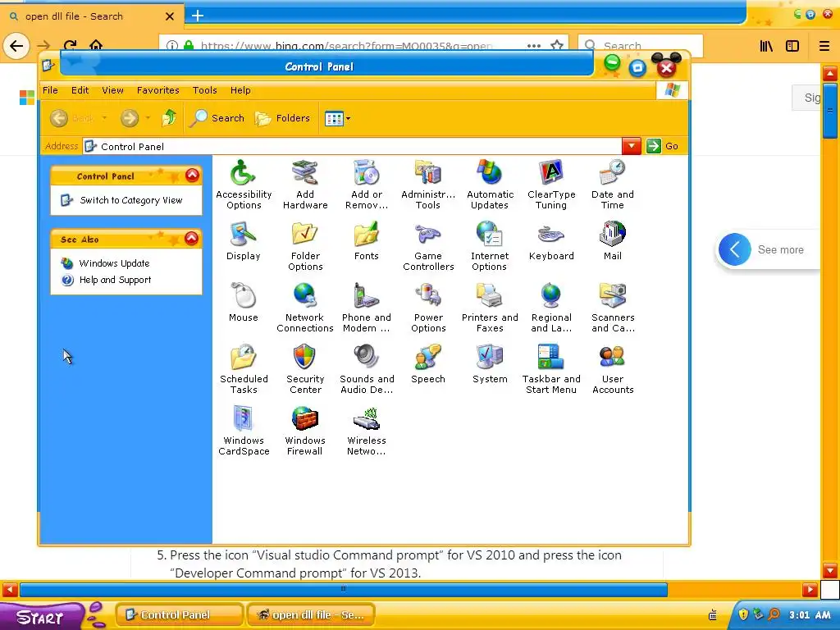Click browser horizontal scrollbar thumb
The height and width of the screenshot is (630, 840).
pos(344,590)
